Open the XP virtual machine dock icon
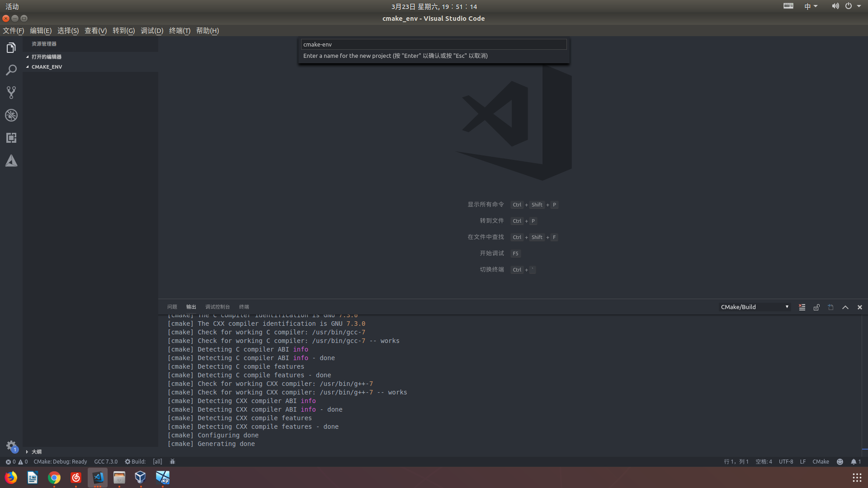 pyautogui.click(x=163, y=478)
